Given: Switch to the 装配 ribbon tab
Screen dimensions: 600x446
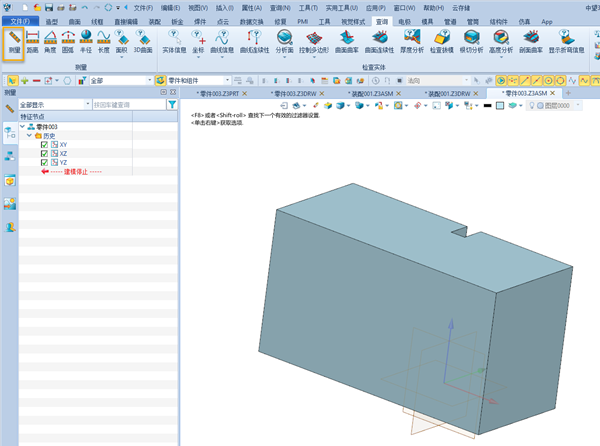Looking at the screenshot, I should (x=155, y=22).
